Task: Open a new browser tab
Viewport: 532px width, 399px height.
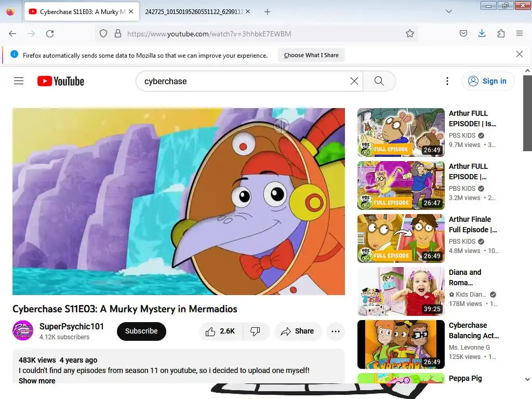Action: tap(268, 12)
